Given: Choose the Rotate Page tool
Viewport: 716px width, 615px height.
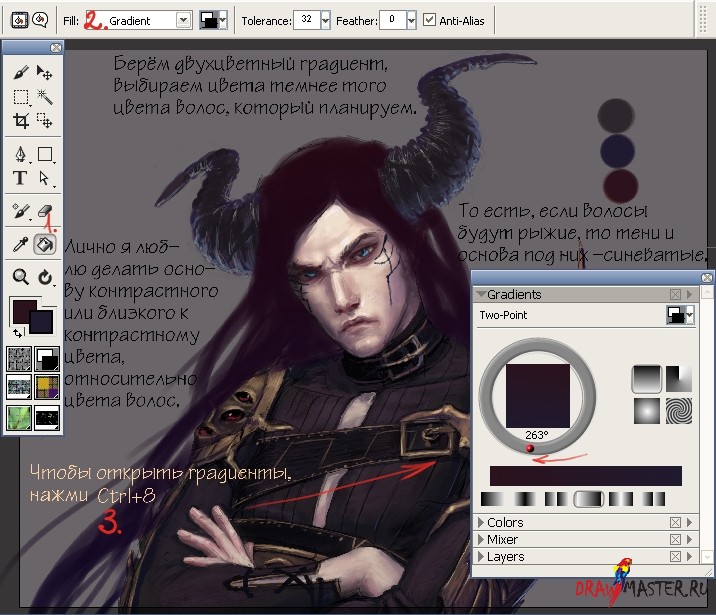Looking at the screenshot, I should pos(45,277).
